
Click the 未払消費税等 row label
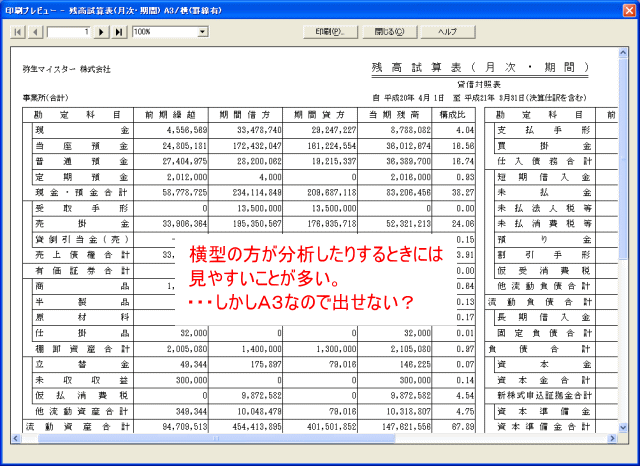point(544,224)
